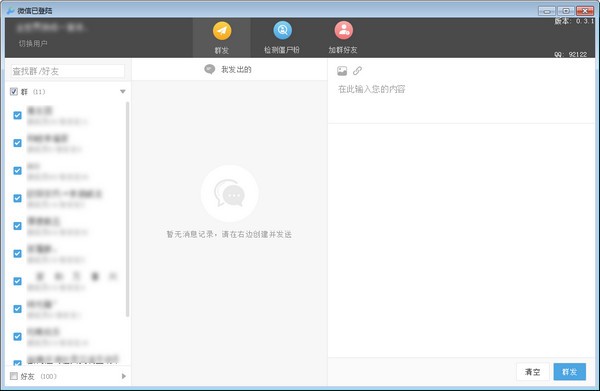The image size is (600, 391).
Task: Insert an image using picture icon
Action: tap(342, 71)
